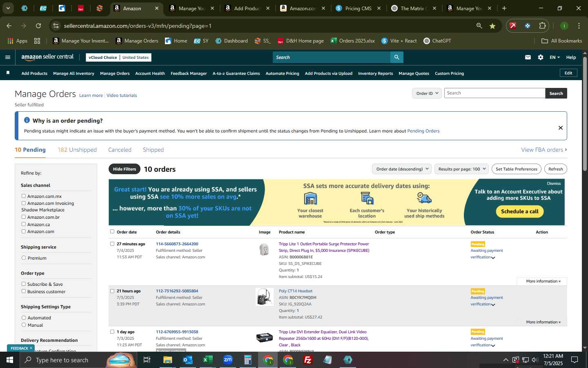Click the Chrome zoom magnifier icon in address bar
The width and height of the screenshot is (588, 368).
tap(479, 26)
